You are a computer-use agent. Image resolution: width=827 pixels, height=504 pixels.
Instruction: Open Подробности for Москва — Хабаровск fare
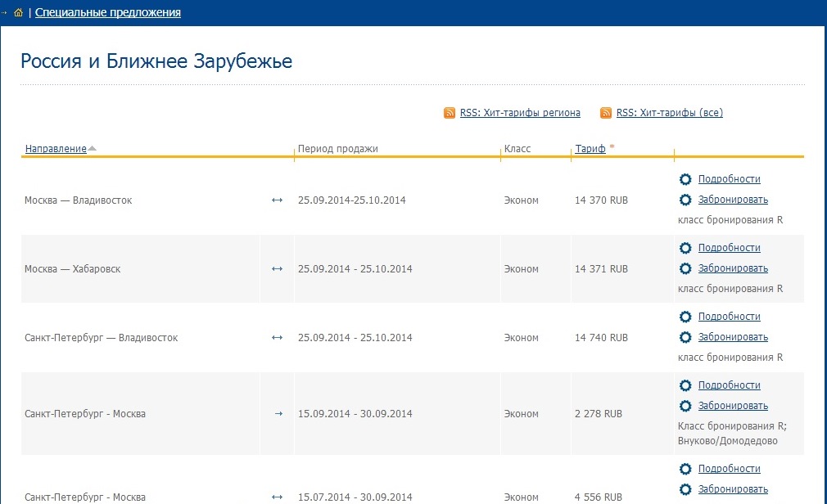pyautogui.click(x=729, y=248)
